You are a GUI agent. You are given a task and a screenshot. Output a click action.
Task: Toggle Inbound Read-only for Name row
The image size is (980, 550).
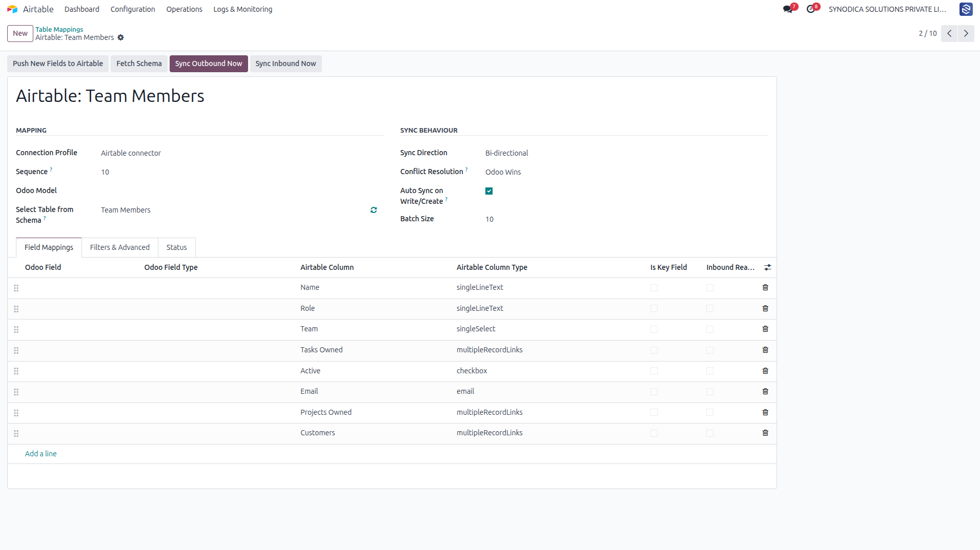(x=710, y=288)
